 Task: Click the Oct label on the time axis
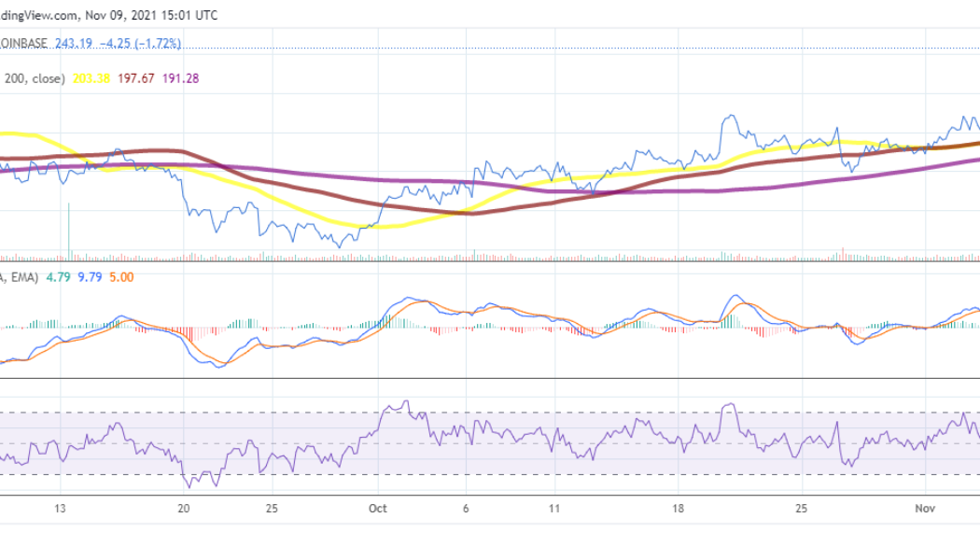coord(378,510)
